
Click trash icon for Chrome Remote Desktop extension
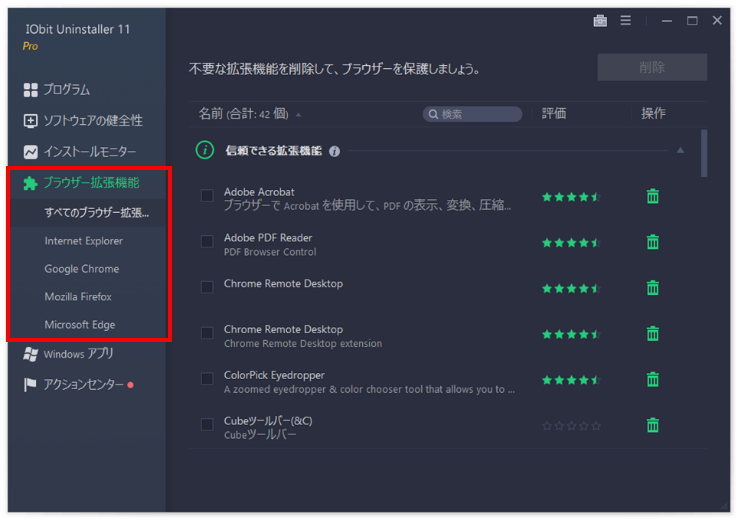pyautogui.click(x=653, y=334)
